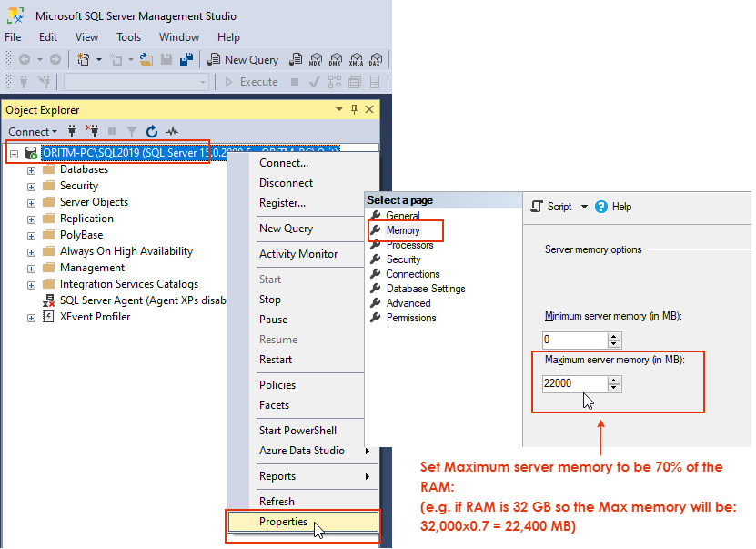Click the Disconnect plug icon with red X
This screenshot has width=756, height=549.
coord(92,131)
